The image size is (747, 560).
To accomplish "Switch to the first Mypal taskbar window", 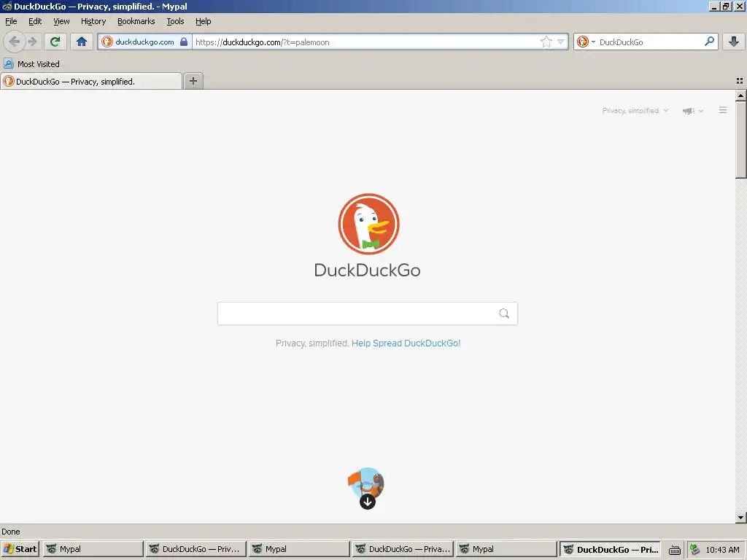I will tap(93, 549).
